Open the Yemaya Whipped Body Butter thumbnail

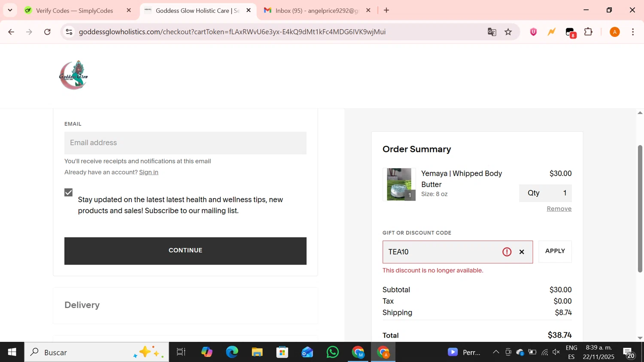[399, 184]
